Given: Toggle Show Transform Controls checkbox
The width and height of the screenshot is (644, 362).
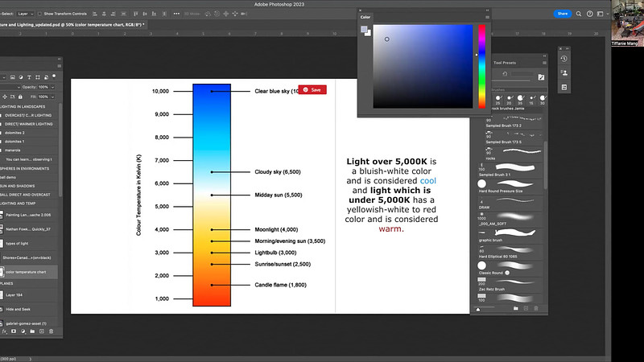Looking at the screenshot, I should pyautogui.click(x=39, y=14).
